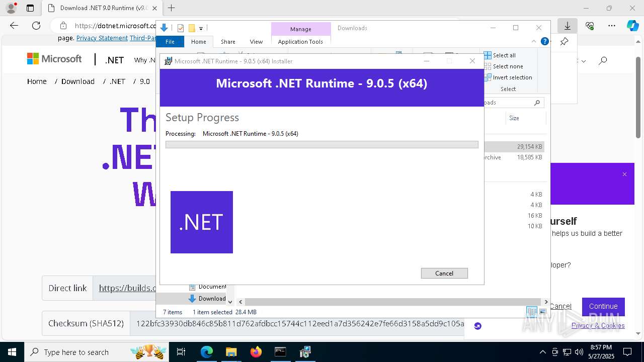The width and height of the screenshot is (644, 362).
Task: Click the taskbar search box
Action: tap(97, 352)
